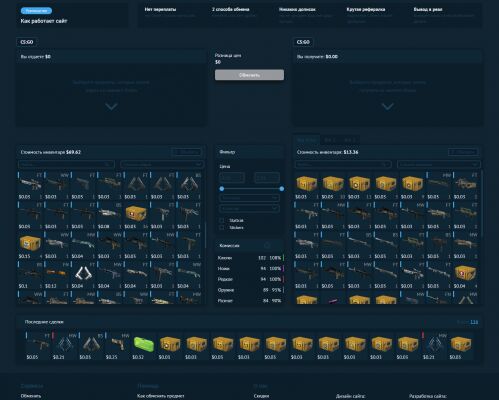Click the gray Обменять trade button
The width and height of the screenshot is (499, 400).
249,75
